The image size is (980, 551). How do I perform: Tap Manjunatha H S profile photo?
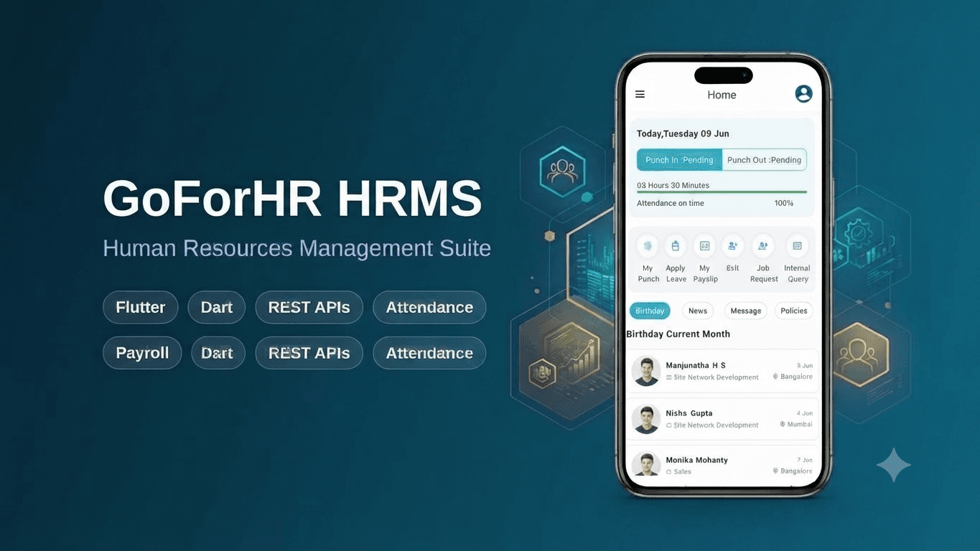coord(646,372)
